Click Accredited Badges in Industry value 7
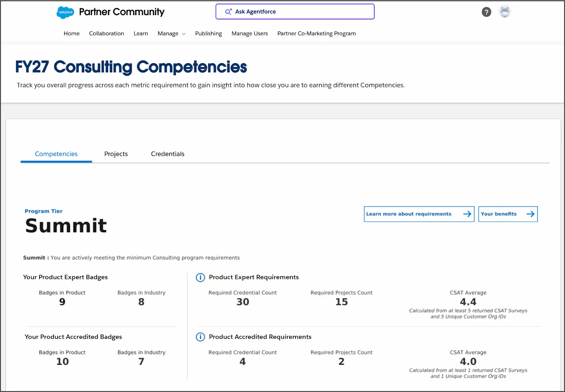The image size is (565, 392). [141, 362]
